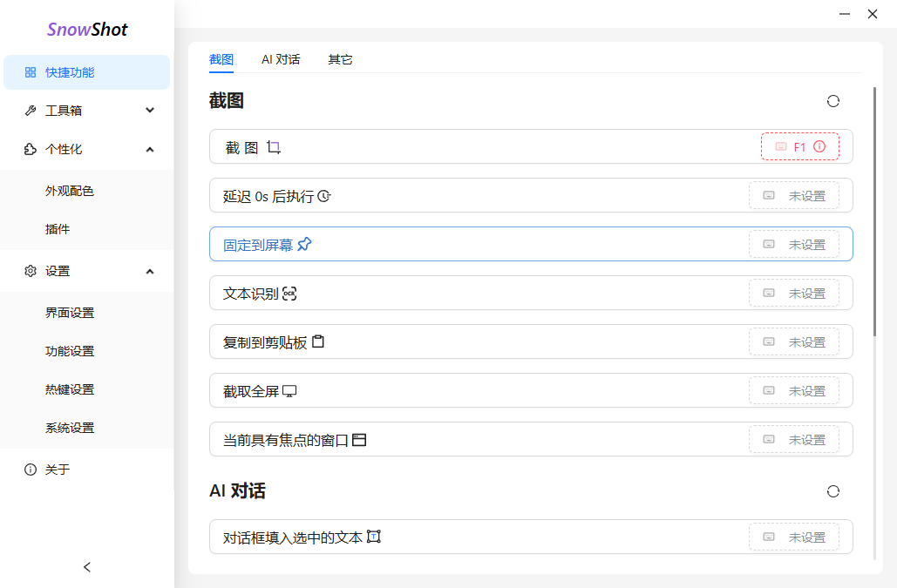The width and height of the screenshot is (897, 588).
Task: Click the pin icon in 固定到屏幕 row
Action: (x=304, y=245)
